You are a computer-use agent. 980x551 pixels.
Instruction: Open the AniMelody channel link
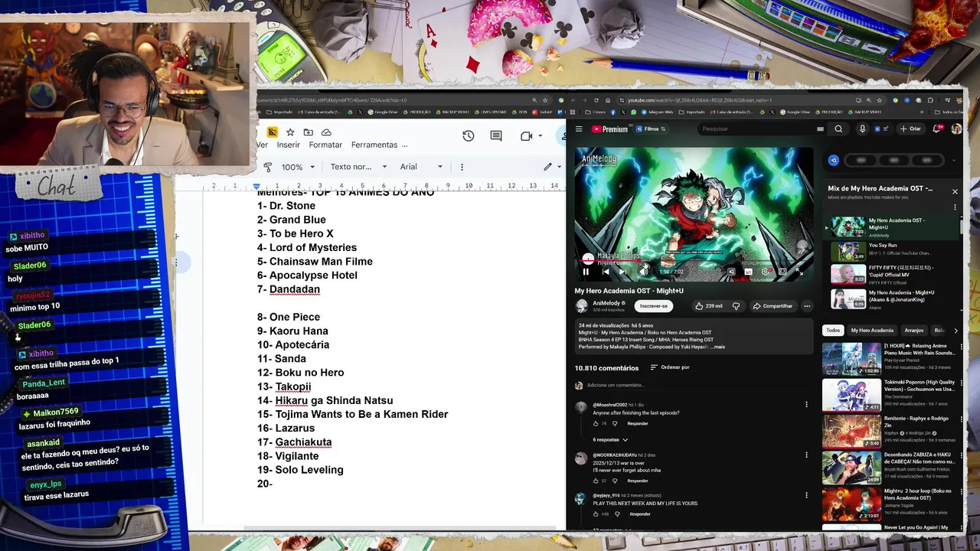pyautogui.click(x=606, y=303)
